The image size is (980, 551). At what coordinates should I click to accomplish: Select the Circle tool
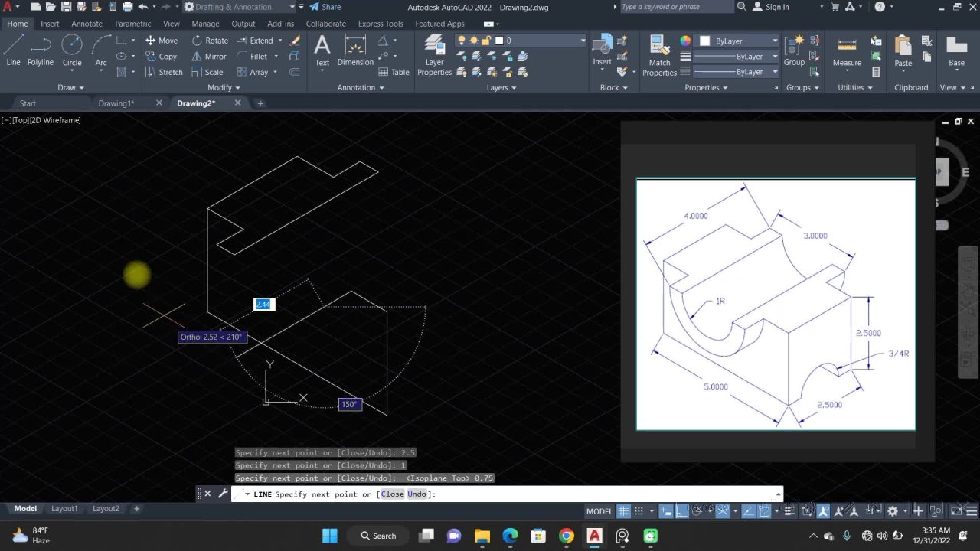72,51
